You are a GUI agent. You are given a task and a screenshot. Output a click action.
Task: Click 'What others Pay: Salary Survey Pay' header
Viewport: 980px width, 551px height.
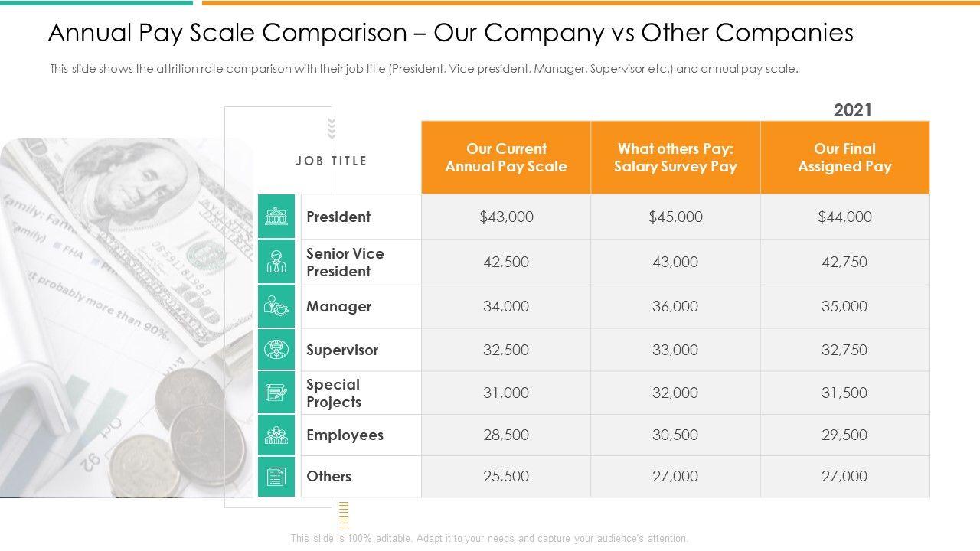coord(675,158)
